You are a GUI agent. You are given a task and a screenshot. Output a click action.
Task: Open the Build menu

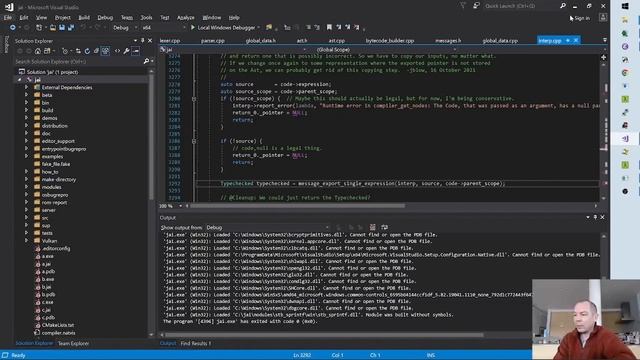pyautogui.click(x=84, y=18)
